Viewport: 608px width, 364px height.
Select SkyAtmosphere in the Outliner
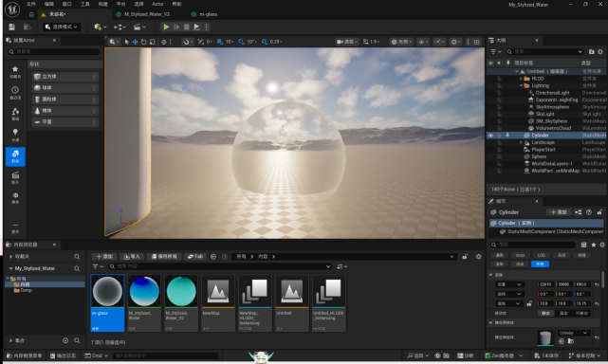(x=552, y=107)
